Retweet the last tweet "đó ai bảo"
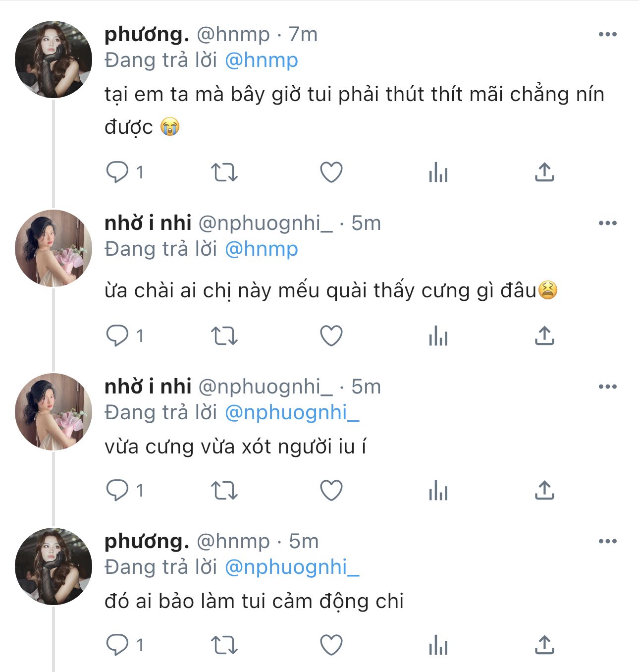 point(224,645)
